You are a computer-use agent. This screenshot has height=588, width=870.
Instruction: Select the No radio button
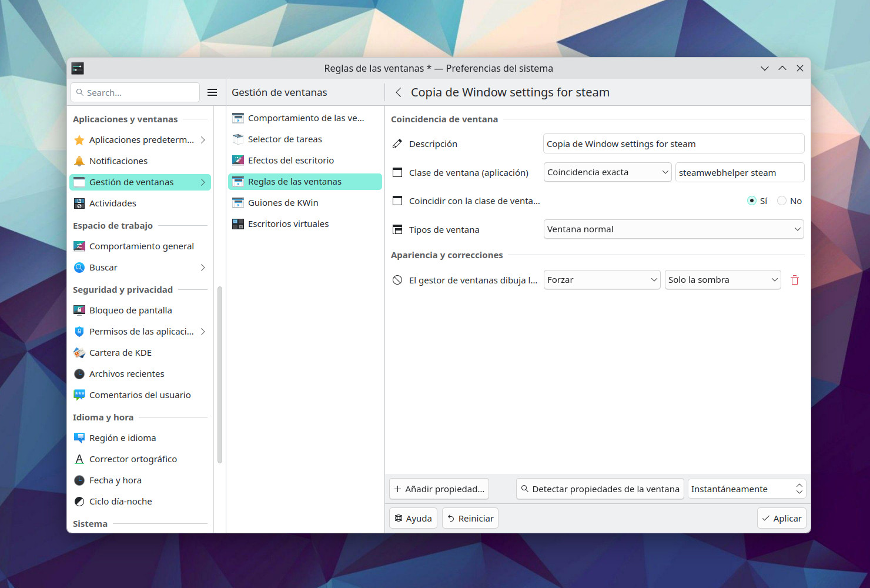(x=782, y=201)
